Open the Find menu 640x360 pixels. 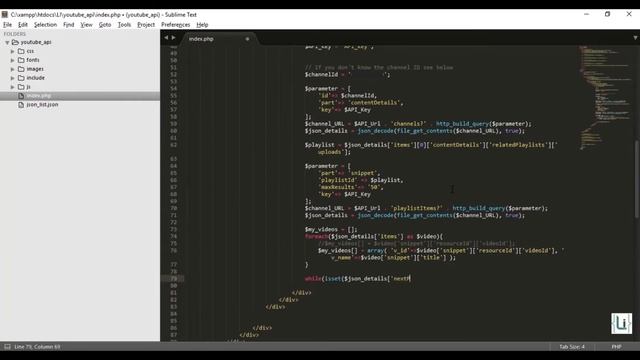[x=69, y=25]
